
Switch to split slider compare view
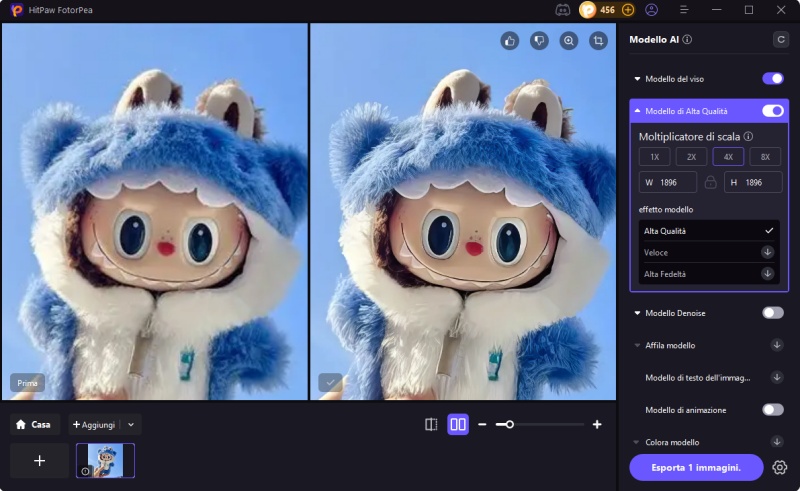pos(431,425)
